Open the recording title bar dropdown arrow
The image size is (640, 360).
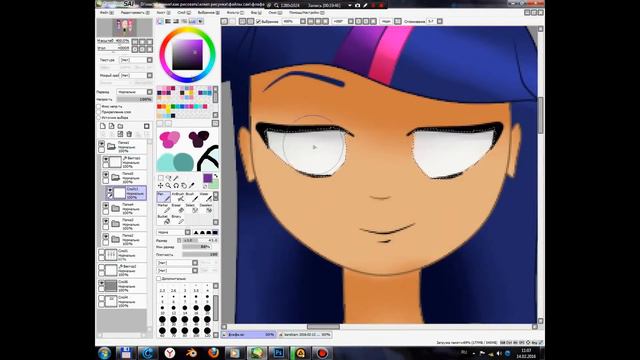pos(350,5)
